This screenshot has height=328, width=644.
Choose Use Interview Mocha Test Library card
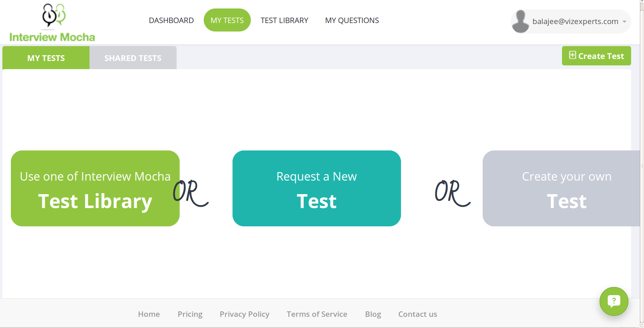95,188
